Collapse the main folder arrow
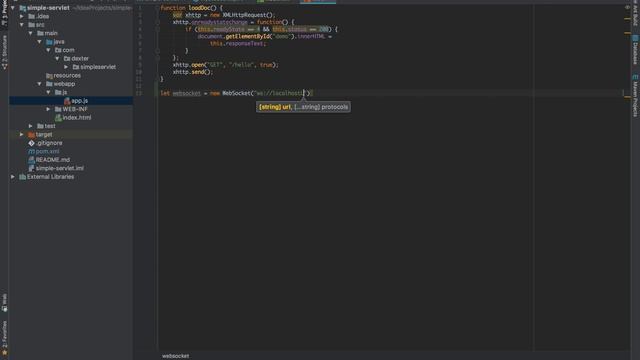Image resolution: width=640 pixels, height=360 pixels. point(31,33)
